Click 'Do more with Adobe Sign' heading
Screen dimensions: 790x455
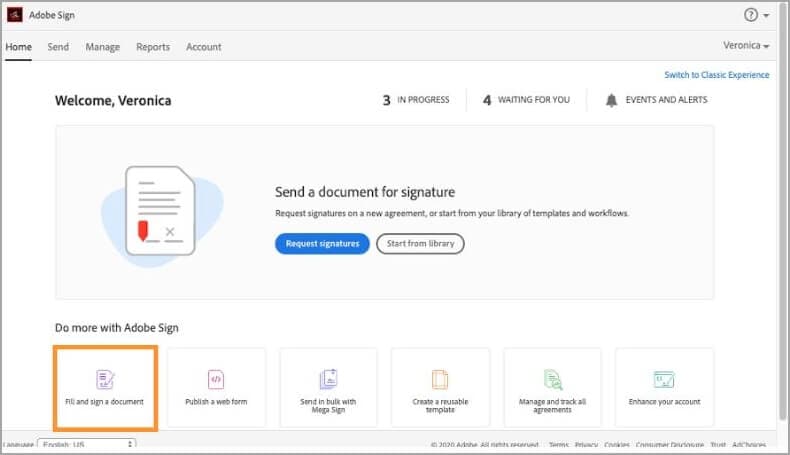[x=116, y=328]
